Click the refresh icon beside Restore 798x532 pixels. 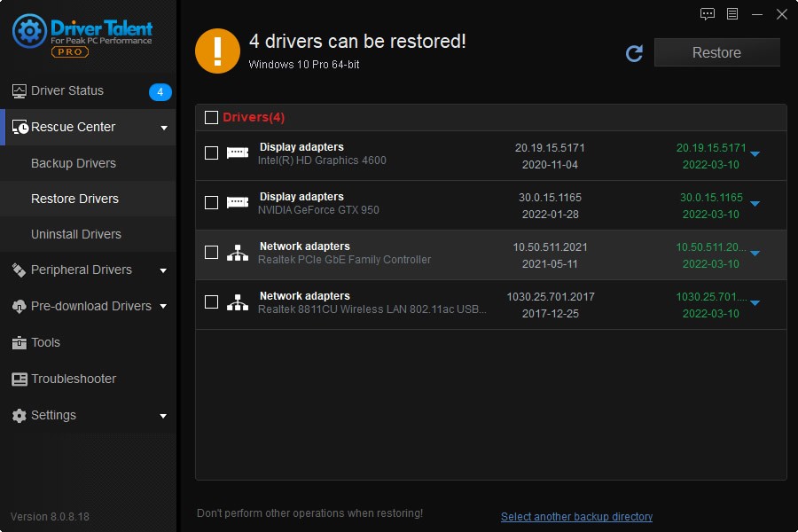[x=634, y=53]
